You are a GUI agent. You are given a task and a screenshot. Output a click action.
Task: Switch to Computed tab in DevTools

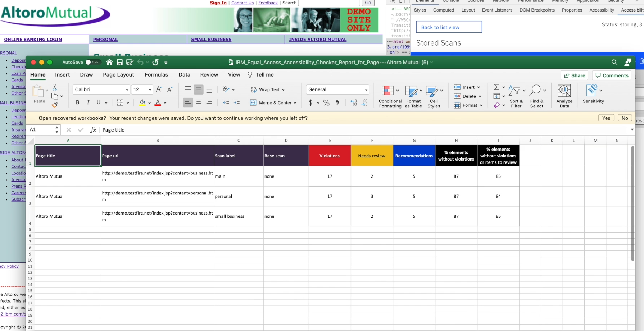(444, 10)
